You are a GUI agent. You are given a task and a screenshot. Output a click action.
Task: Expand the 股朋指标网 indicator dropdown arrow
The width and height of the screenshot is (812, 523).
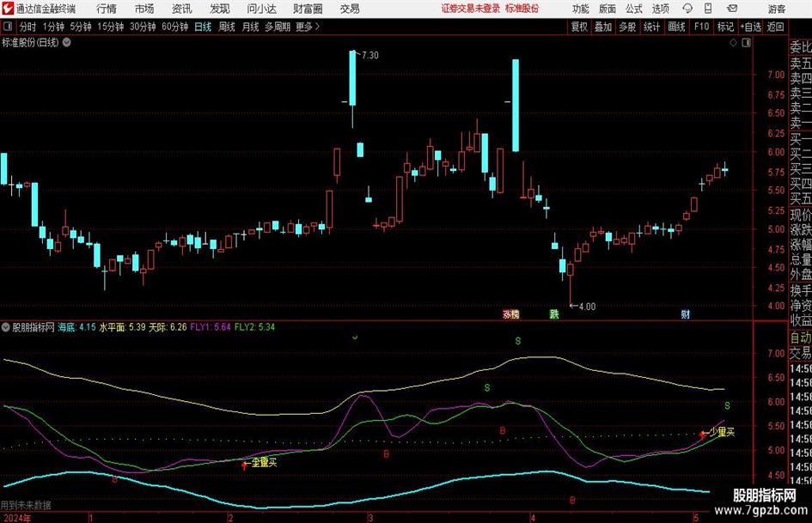[6, 327]
